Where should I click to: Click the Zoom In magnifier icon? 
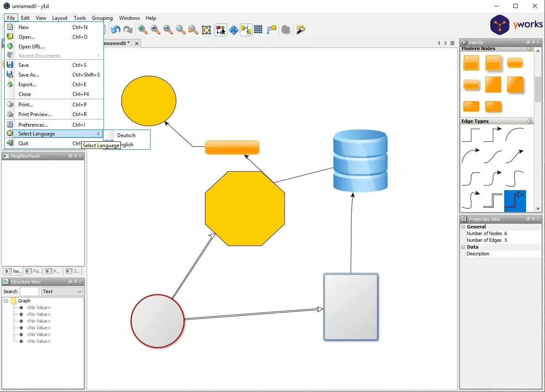pos(143,29)
